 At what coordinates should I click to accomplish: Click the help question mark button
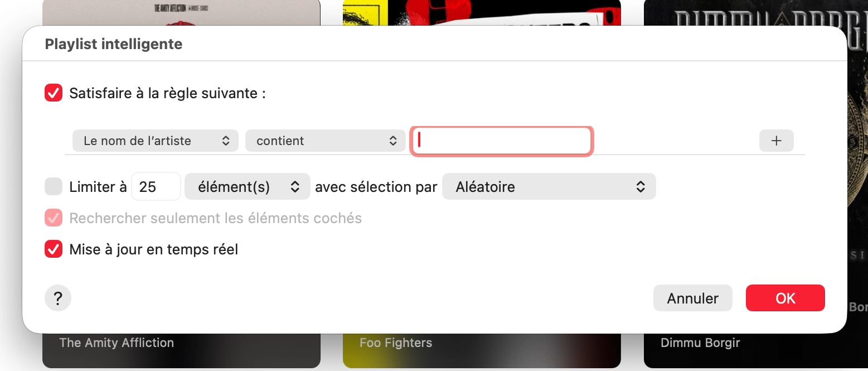click(57, 298)
